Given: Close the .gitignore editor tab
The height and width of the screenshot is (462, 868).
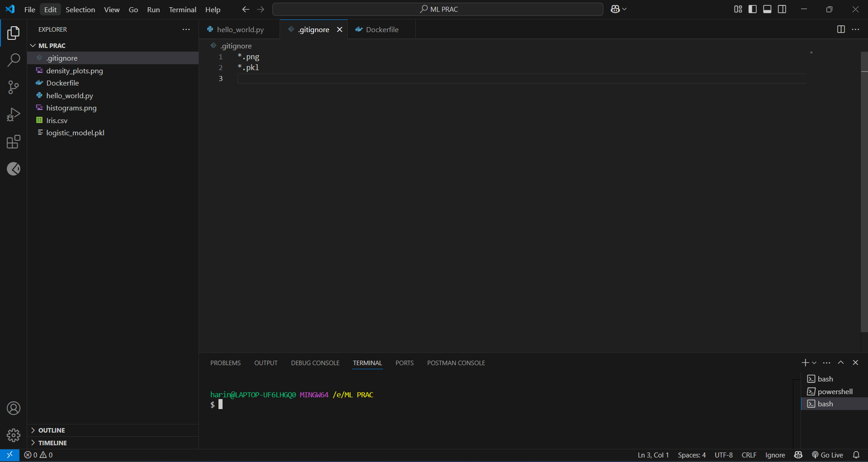Looking at the screenshot, I should 340,29.
